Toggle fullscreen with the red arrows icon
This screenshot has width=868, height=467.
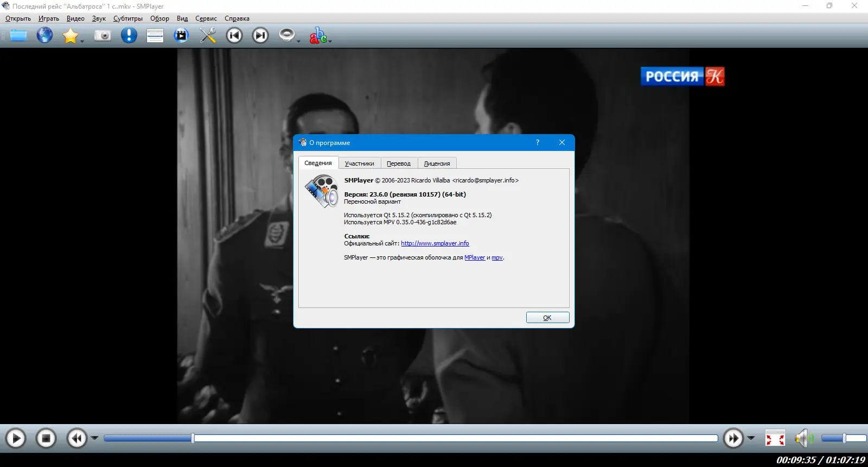click(775, 438)
